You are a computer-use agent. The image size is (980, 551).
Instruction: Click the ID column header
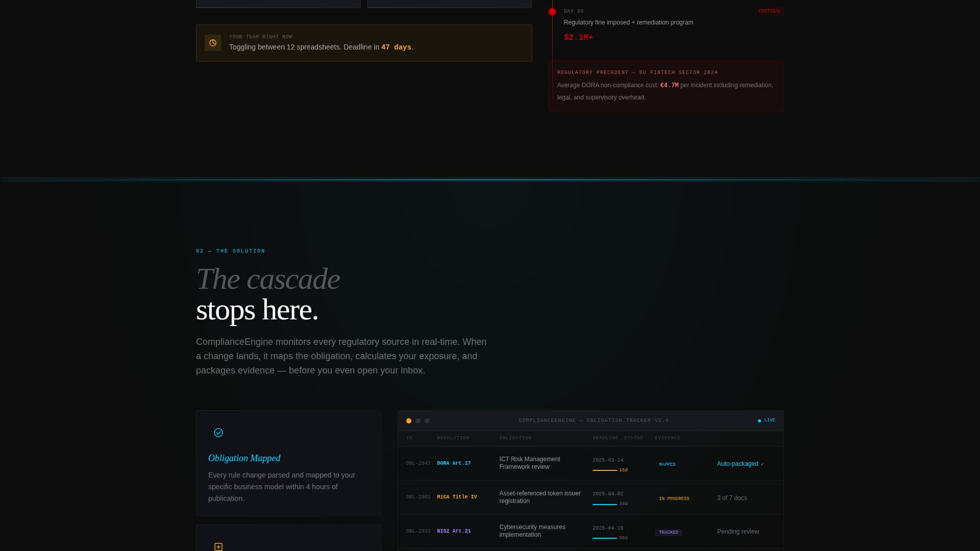(409, 438)
